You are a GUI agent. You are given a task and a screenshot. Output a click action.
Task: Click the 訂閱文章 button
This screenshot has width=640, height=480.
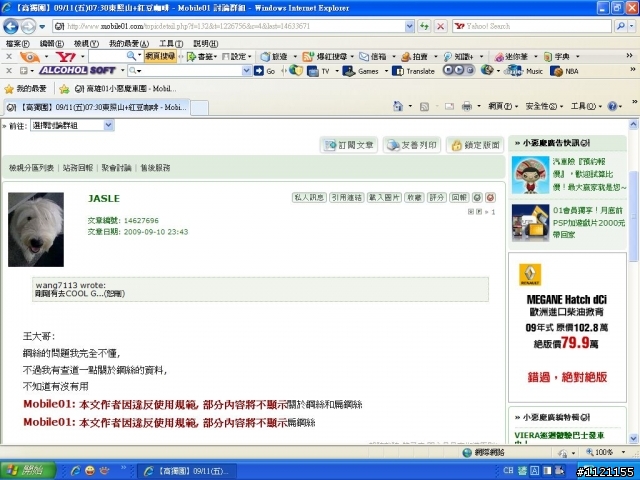[349, 145]
